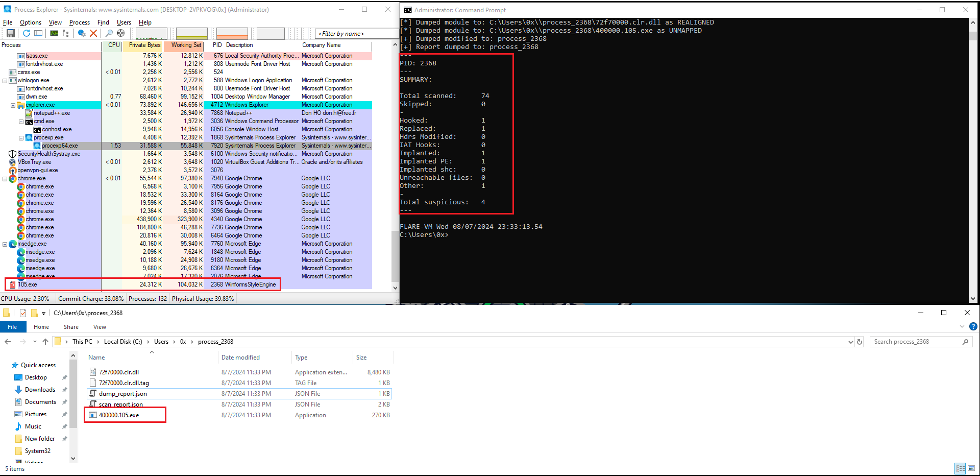Open Downloads in Quick access sidebar

tap(40, 390)
